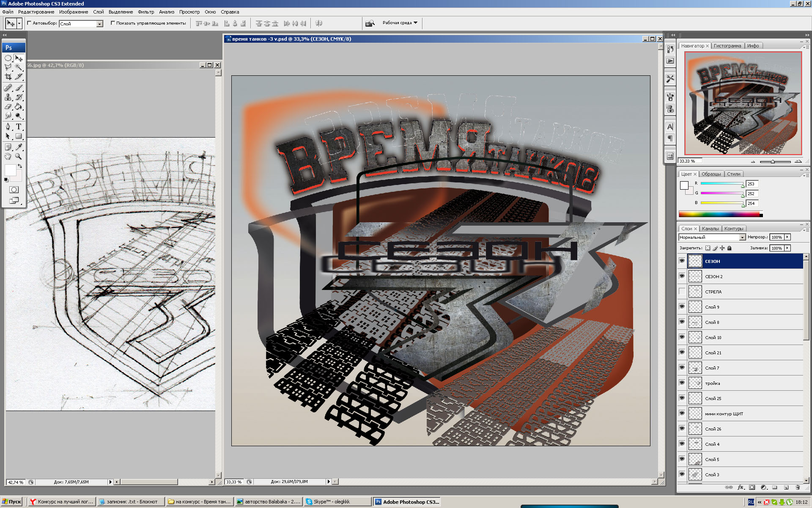Image resolution: width=812 pixels, height=508 pixels.
Task: Select the Paint Bucket tool
Action: click(19, 107)
